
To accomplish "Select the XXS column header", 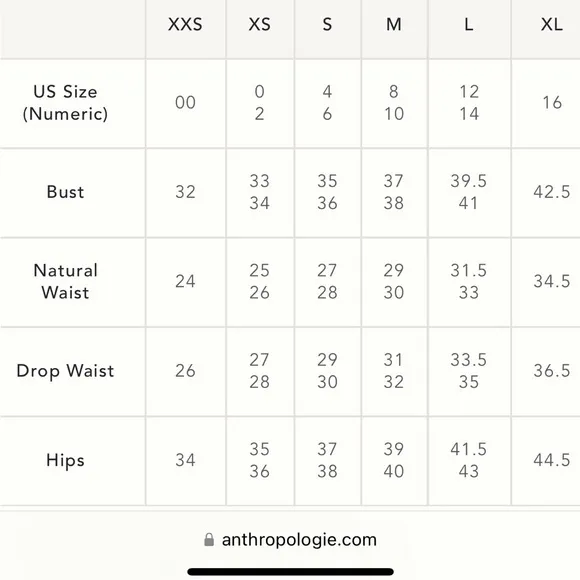I will tap(185, 25).
